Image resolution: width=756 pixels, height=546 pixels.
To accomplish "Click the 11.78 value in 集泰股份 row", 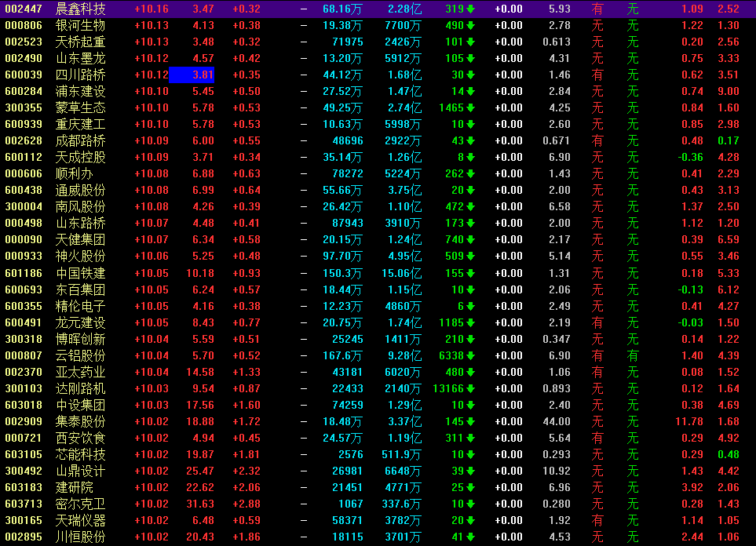I will [689, 421].
